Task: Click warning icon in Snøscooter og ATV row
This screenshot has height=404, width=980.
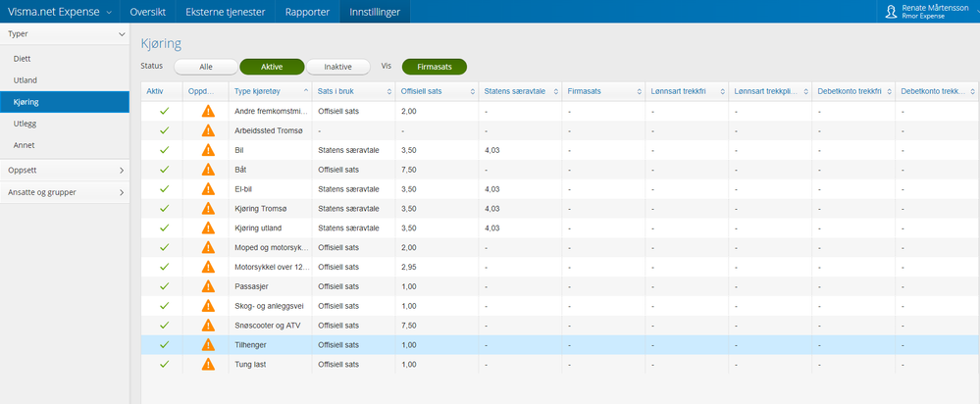Action: pyautogui.click(x=208, y=326)
